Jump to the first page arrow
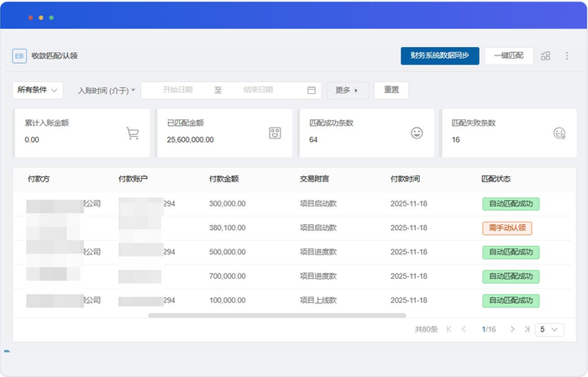The width and height of the screenshot is (588, 377). [x=449, y=330]
